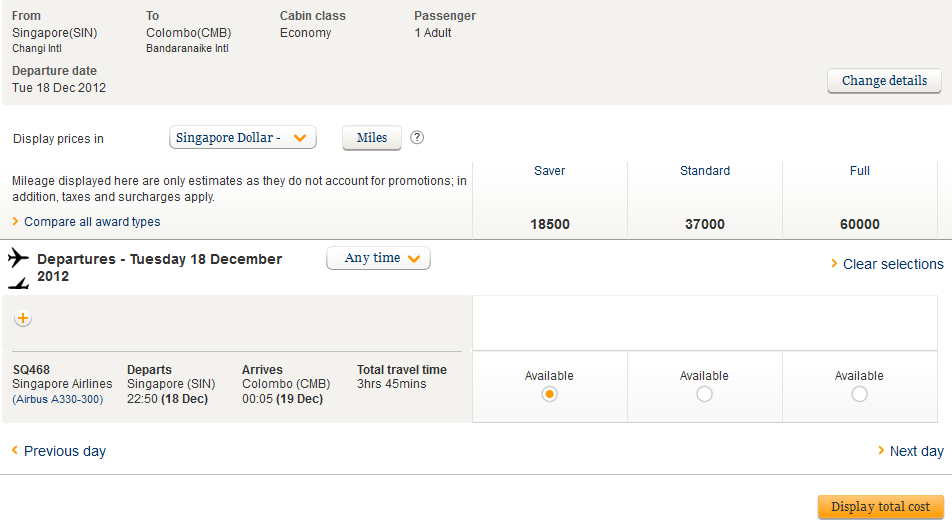Click the help question mark icon
Image resolution: width=952 pixels, height=526 pixels.
coord(417,138)
